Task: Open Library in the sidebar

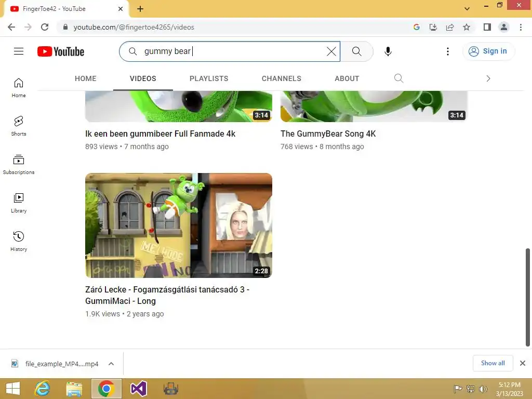Action: (x=19, y=203)
